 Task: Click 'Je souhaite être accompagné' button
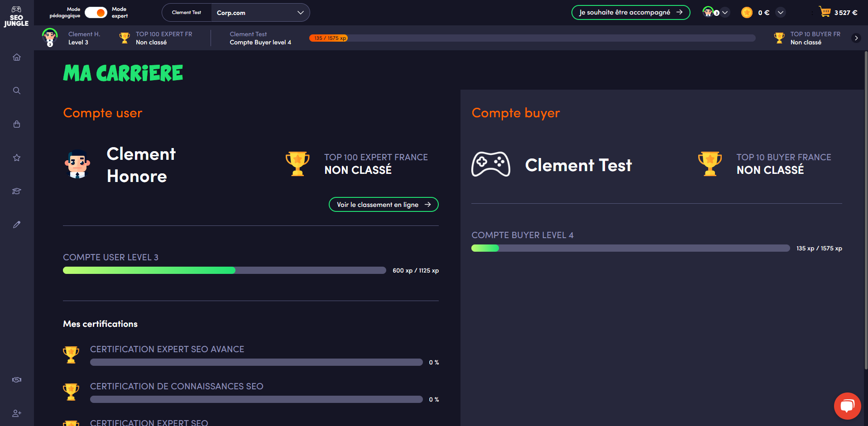[630, 13]
